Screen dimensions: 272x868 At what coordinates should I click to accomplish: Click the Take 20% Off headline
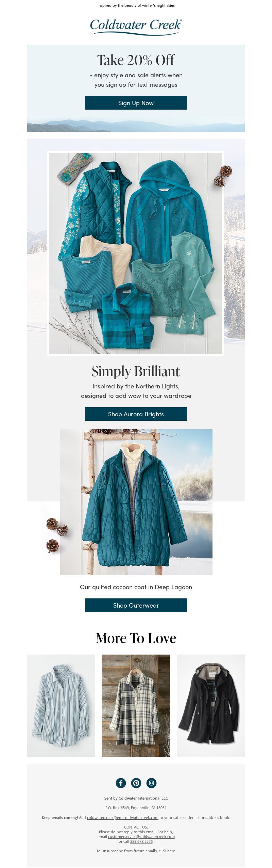point(136,60)
